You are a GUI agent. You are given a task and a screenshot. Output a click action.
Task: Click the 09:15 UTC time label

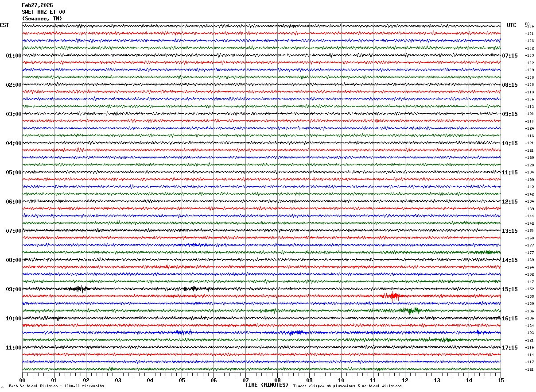click(509, 114)
